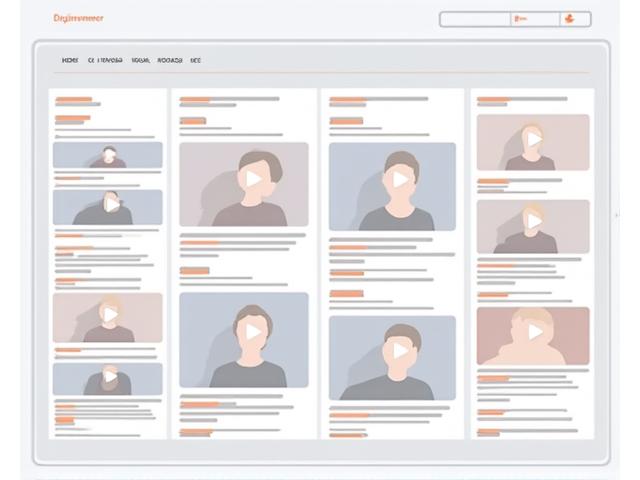Play the topmost video in the first column

coord(108,155)
